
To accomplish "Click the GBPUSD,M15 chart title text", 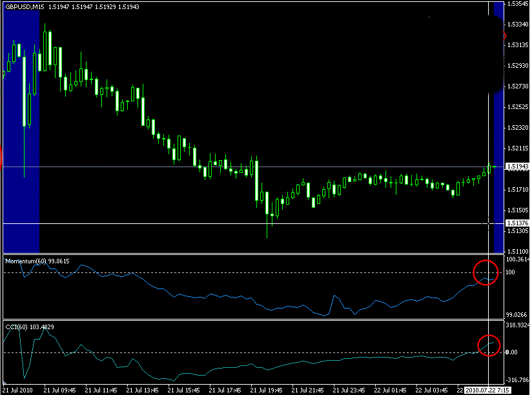I will tap(25, 7).
